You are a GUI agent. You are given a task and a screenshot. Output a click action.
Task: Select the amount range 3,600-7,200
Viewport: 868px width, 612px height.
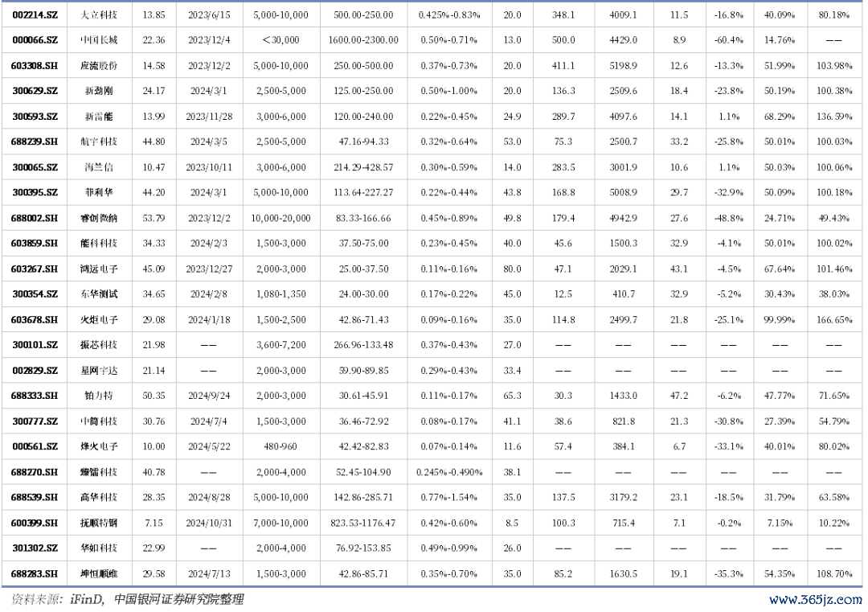coord(280,345)
